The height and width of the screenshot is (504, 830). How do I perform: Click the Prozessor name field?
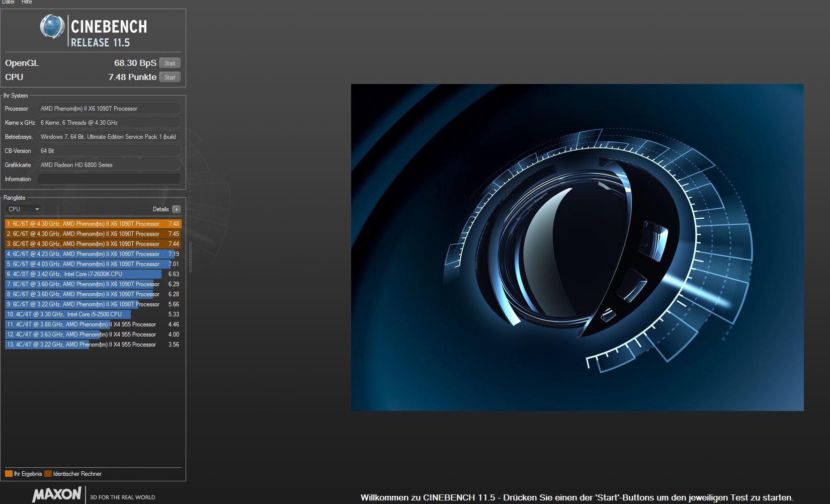[109, 109]
